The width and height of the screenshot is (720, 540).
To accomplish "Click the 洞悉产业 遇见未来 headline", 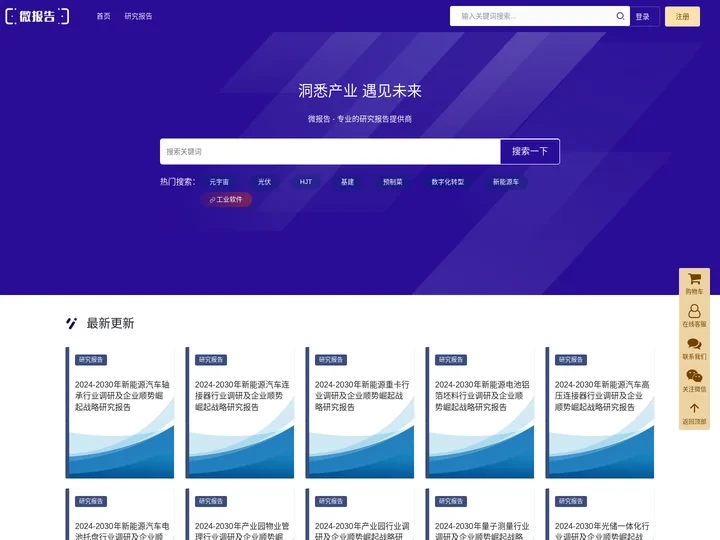I will (x=360, y=91).
